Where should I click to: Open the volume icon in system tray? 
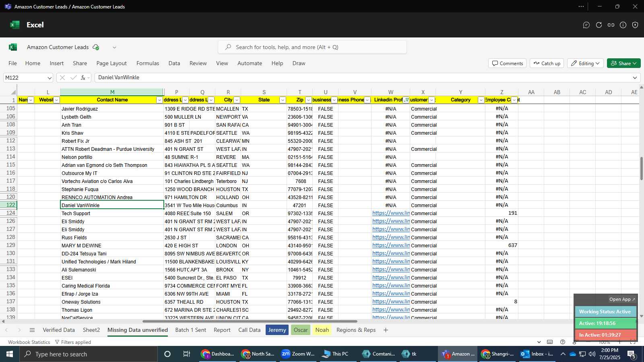[x=592, y=354]
